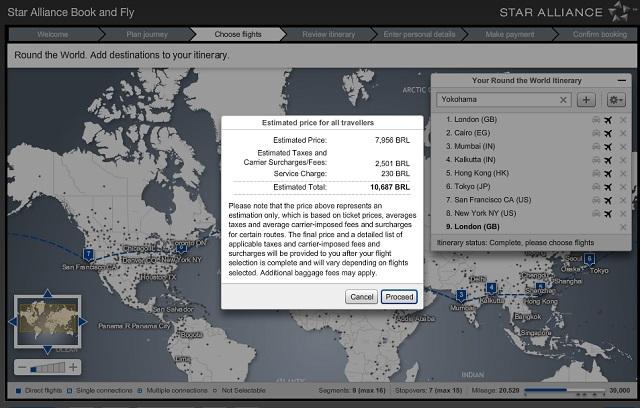The image size is (640, 408).
Task: Pan the map right with the right arrow
Action: point(83,322)
